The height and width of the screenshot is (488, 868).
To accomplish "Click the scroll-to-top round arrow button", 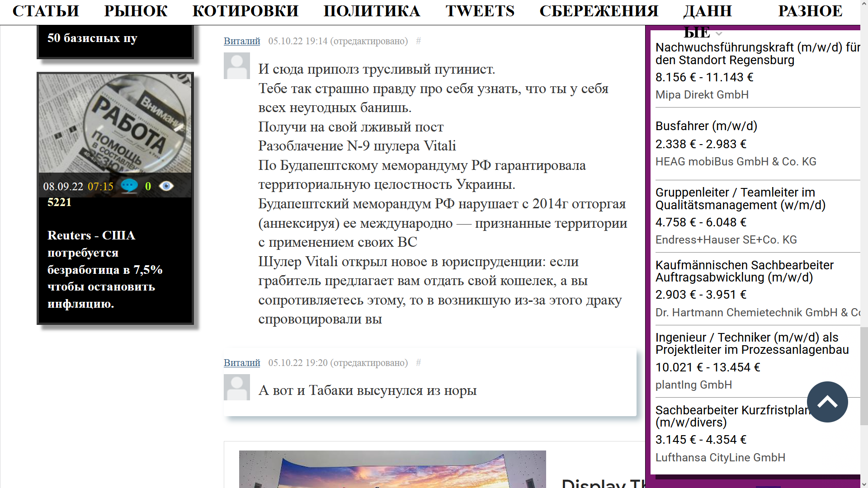I will [827, 402].
